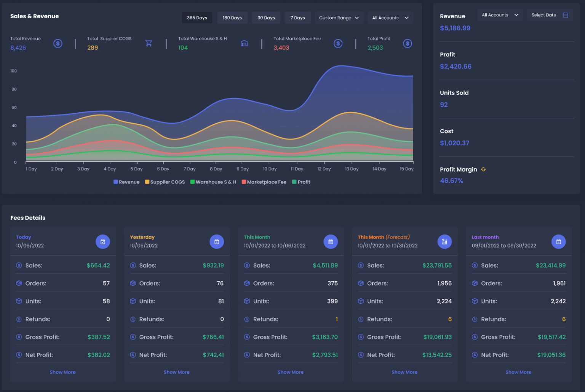Click the dollar icon next to Total Revenue
This screenshot has height=392, width=585.
pos(58,43)
